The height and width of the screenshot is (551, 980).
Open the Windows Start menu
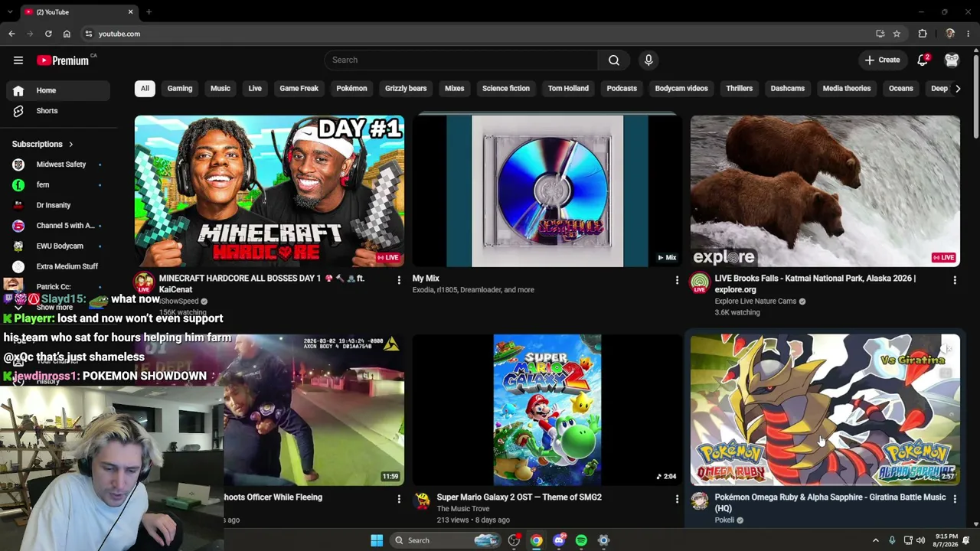pos(377,540)
